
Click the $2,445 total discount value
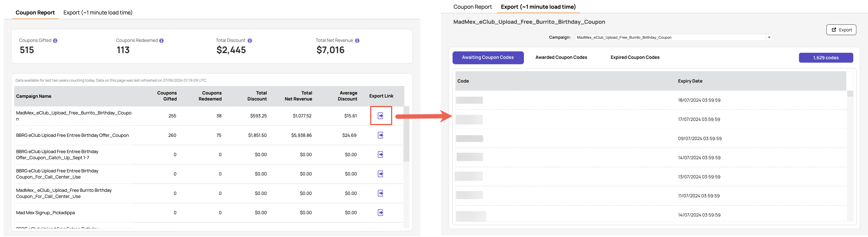pos(231,50)
